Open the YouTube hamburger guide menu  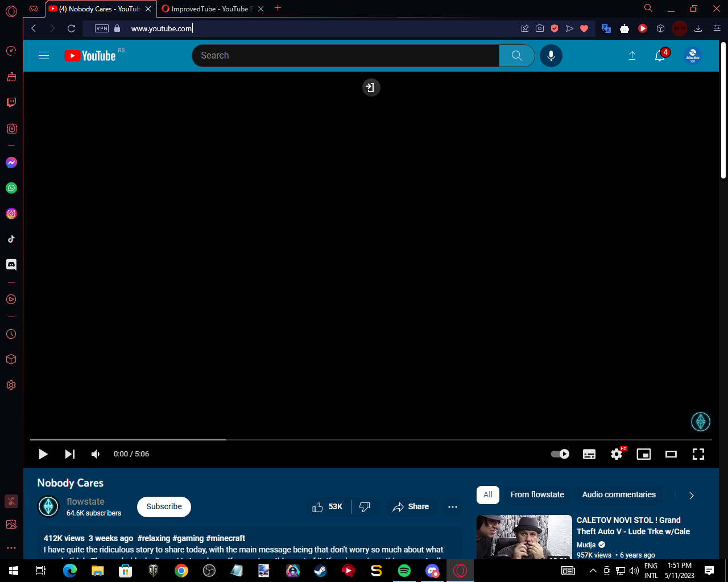click(44, 56)
